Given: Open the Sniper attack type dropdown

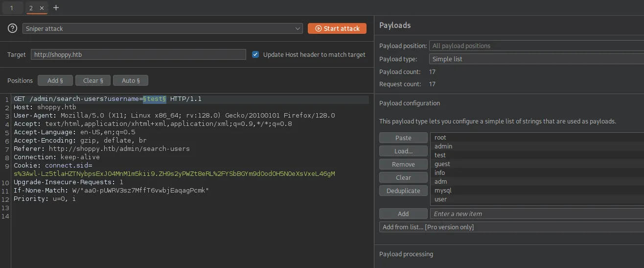Looking at the screenshot, I should pos(162,28).
